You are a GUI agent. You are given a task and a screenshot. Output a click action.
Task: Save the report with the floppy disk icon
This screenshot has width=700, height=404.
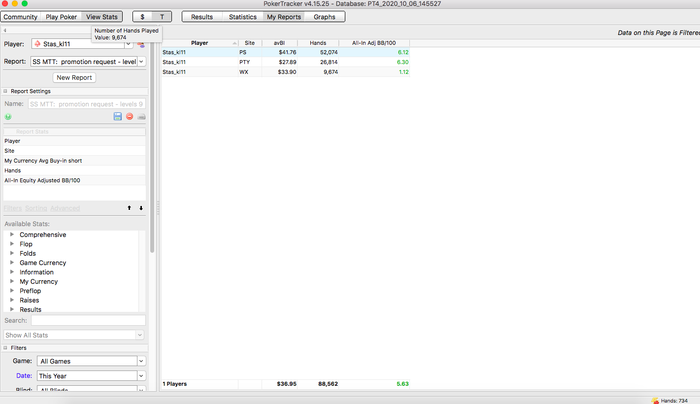(x=117, y=117)
